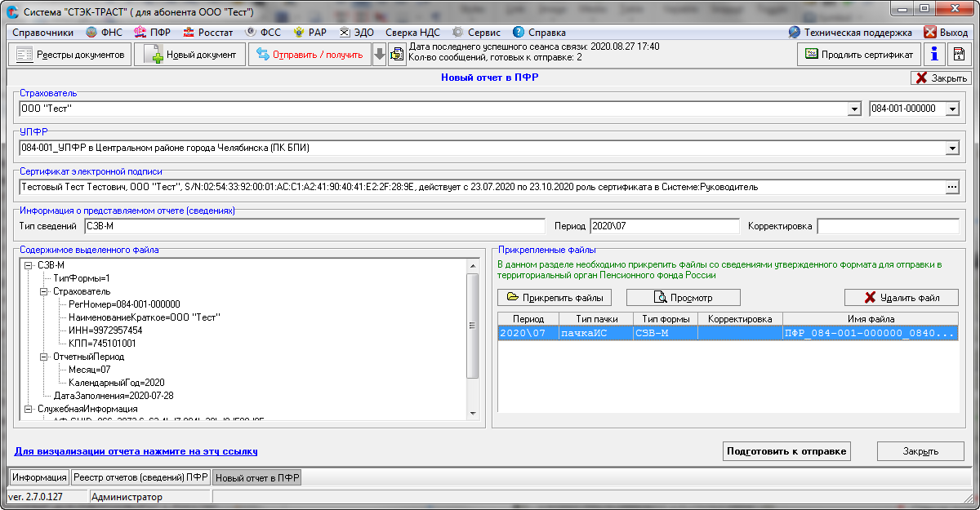Click the пачкаИС cell in the attached files table
980x510 pixels.
pyautogui.click(x=596, y=333)
